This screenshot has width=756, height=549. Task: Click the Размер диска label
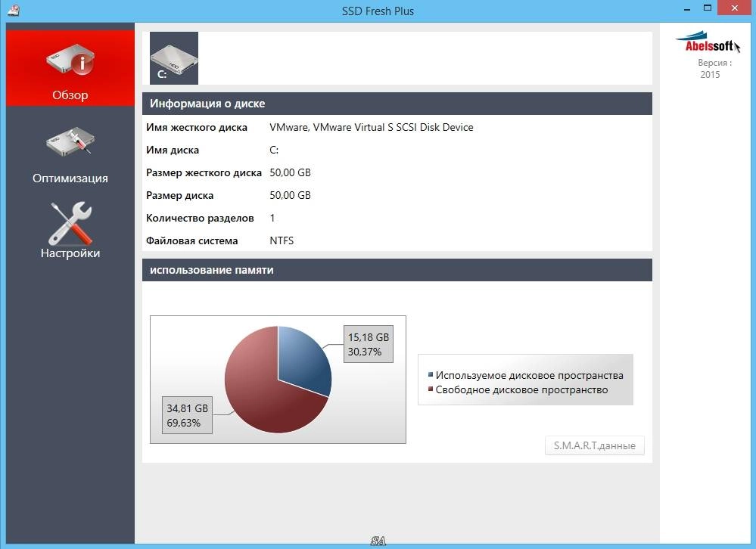tap(180, 196)
